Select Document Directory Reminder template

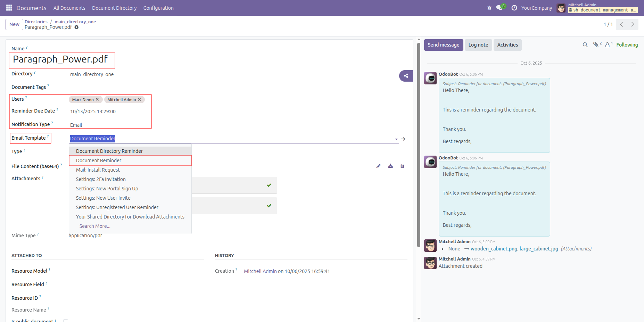[130, 151]
